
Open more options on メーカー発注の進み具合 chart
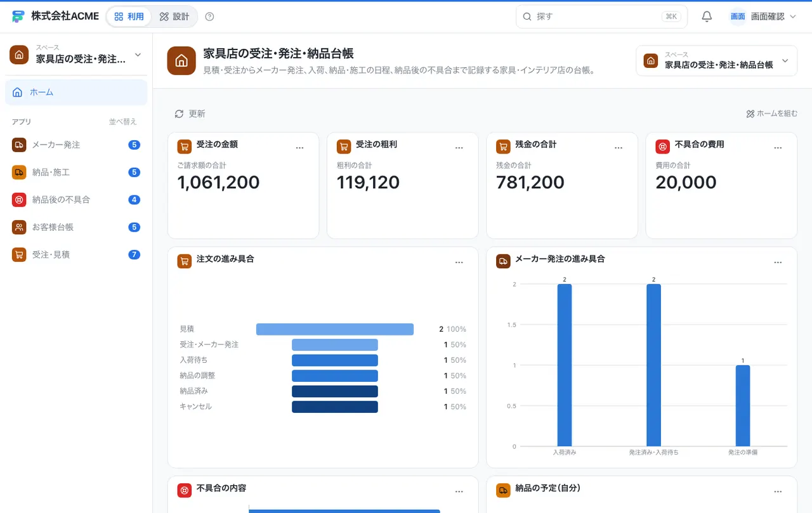778,262
